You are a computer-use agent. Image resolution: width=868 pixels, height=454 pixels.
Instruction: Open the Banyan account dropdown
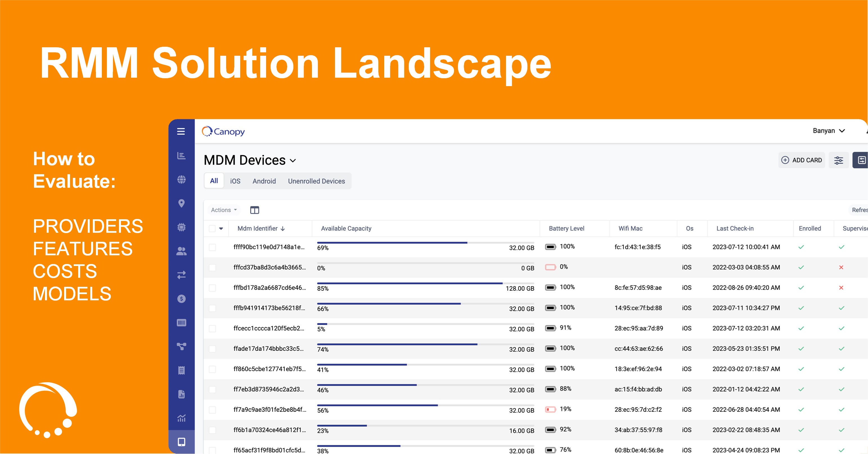(x=829, y=131)
